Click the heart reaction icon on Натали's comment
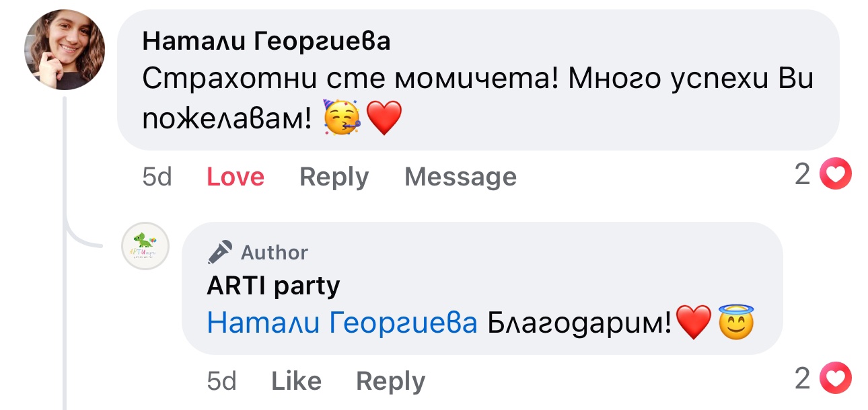The image size is (868, 410). [836, 175]
